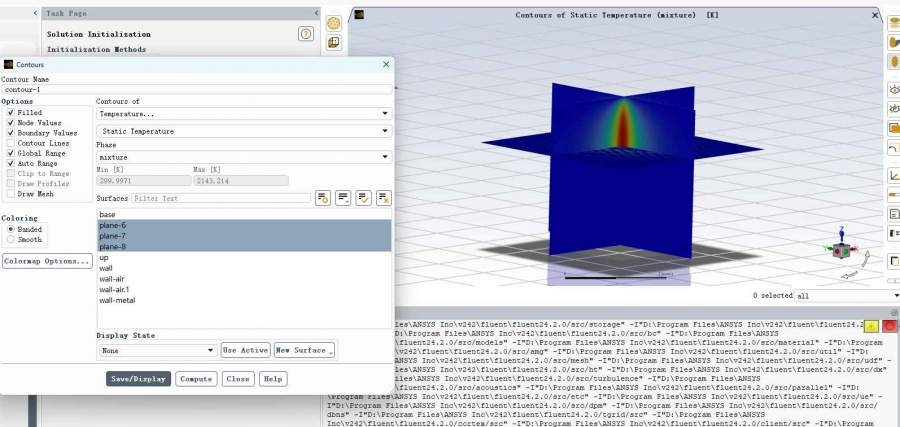Open Colormap Options dialog
The image size is (900, 427).
(x=47, y=261)
